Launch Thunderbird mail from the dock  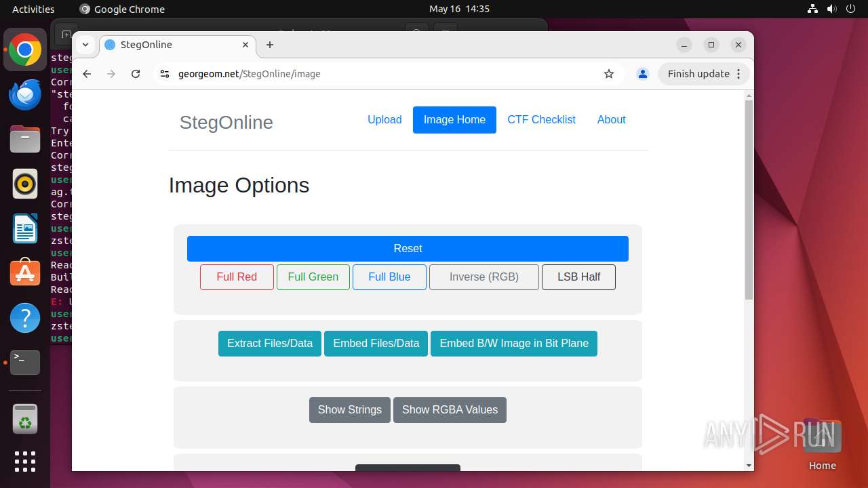tap(25, 95)
